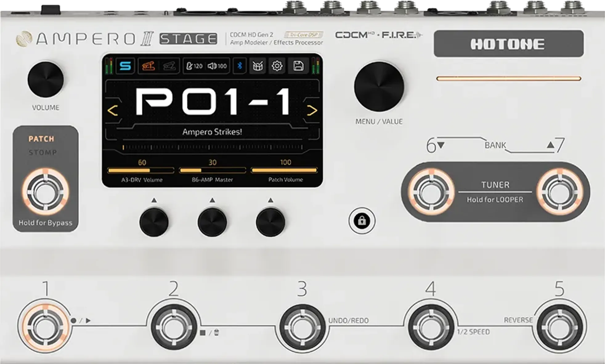This screenshot has height=364, width=605.
Task: Click the TUNER label
Action: point(495,185)
